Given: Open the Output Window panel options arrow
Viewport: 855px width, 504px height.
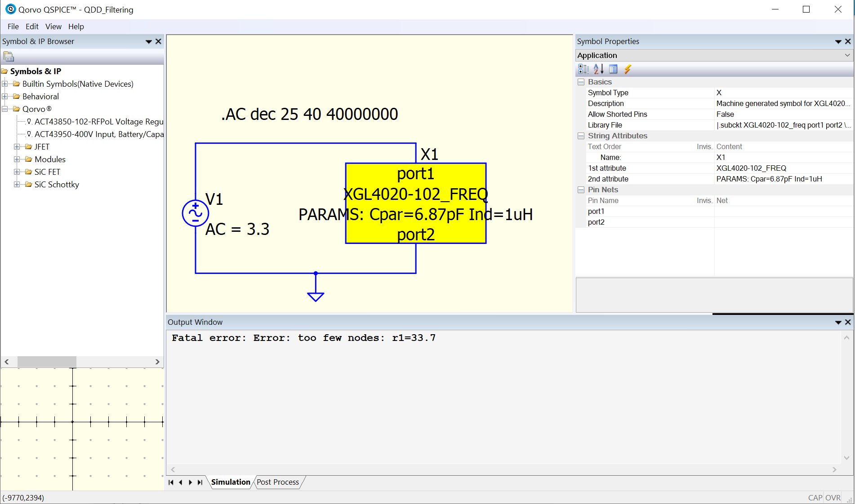Looking at the screenshot, I should pyautogui.click(x=838, y=322).
